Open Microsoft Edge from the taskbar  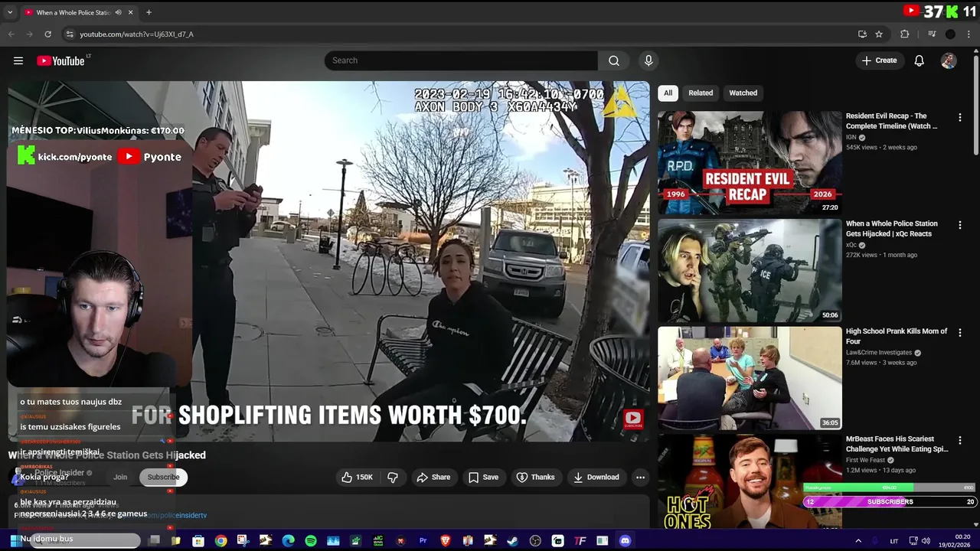click(x=288, y=541)
